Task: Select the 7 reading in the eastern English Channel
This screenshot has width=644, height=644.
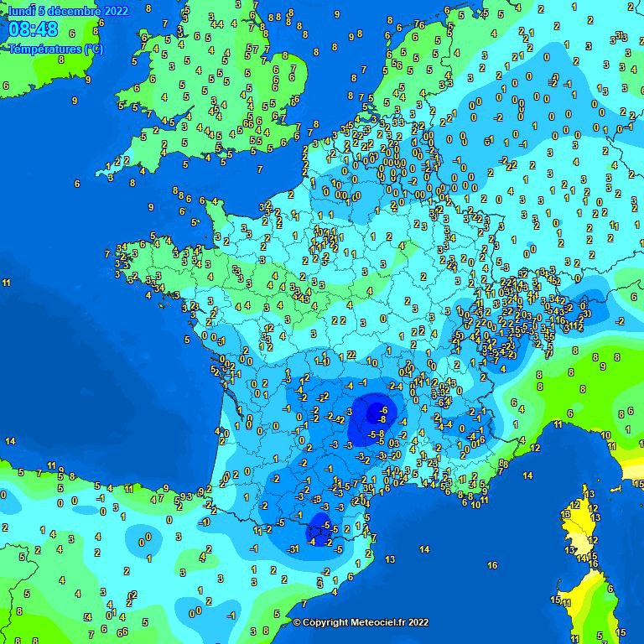Action: (x=260, y=169)
